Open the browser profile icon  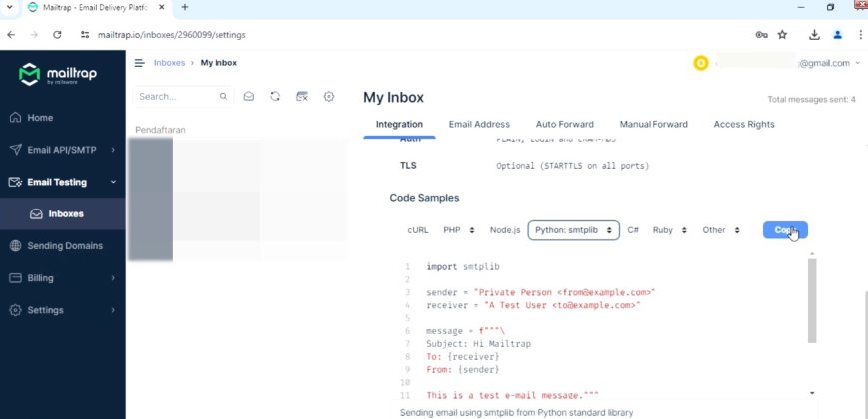837,34
